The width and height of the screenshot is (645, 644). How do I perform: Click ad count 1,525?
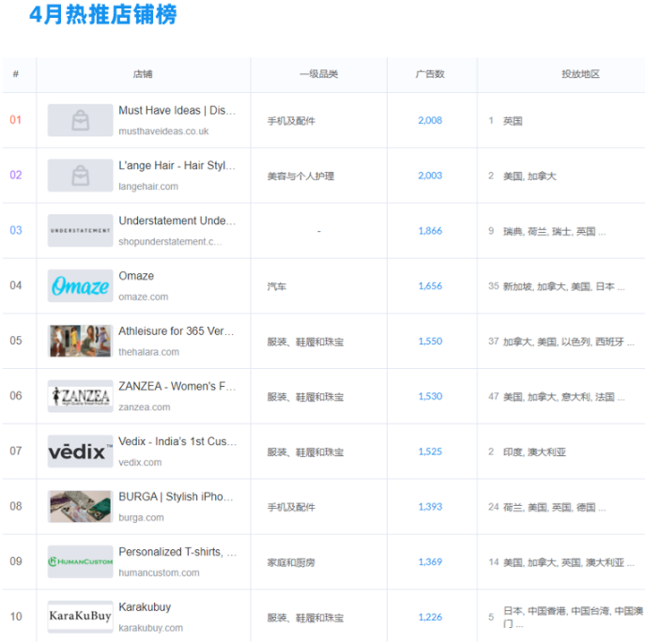pyautogui.click(x=430, y=451)
